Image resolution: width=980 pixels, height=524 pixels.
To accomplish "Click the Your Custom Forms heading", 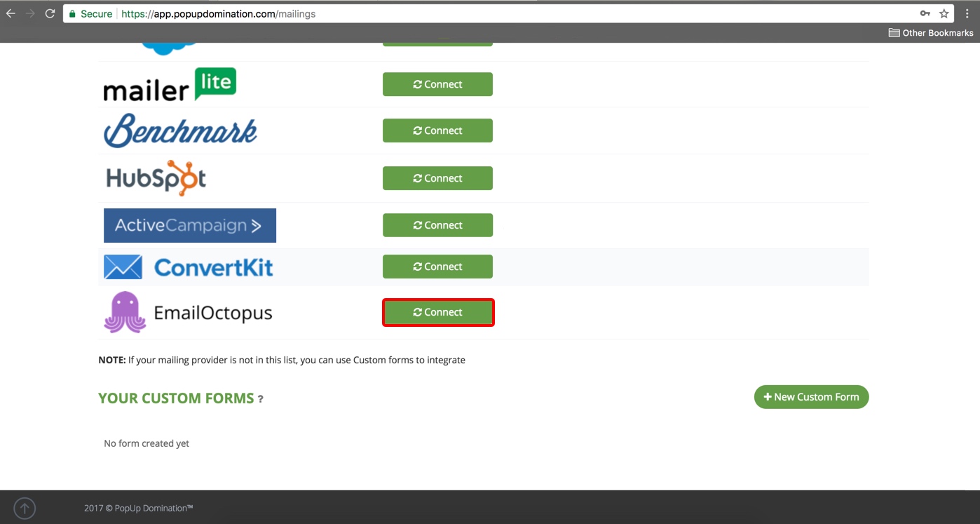I will [x=176, y=398].
